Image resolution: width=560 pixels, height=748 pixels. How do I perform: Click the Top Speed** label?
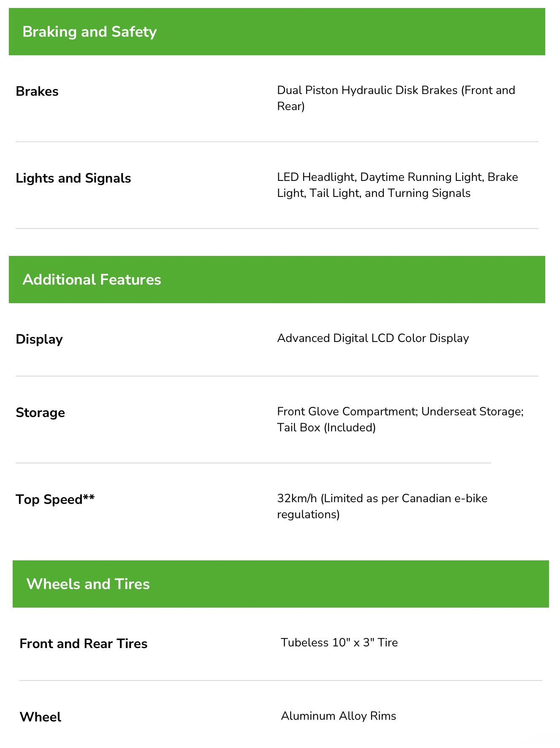coord(55,500)
